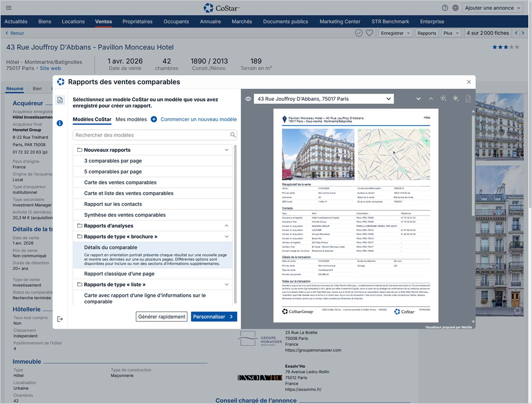The image size is (532, 404).
Task: Select the 3 comparables par page template
Action: (153, 161)
